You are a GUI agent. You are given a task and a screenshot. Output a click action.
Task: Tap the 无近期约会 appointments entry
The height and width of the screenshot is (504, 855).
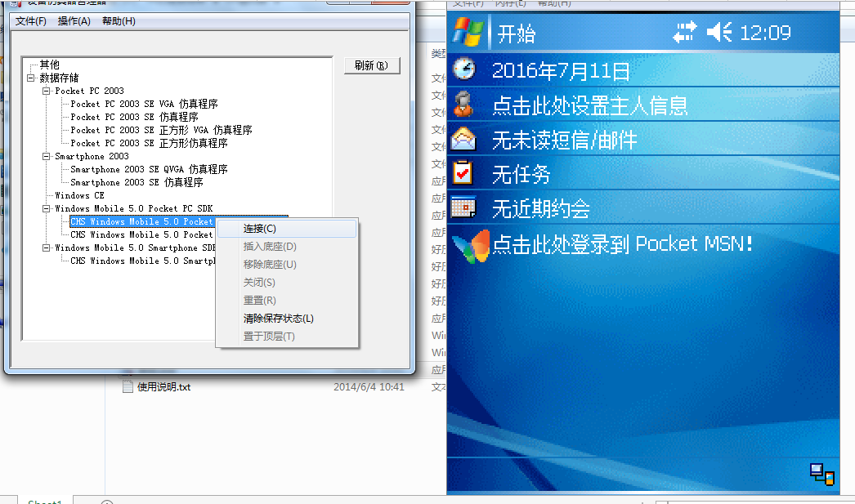[x=541, y=208]
